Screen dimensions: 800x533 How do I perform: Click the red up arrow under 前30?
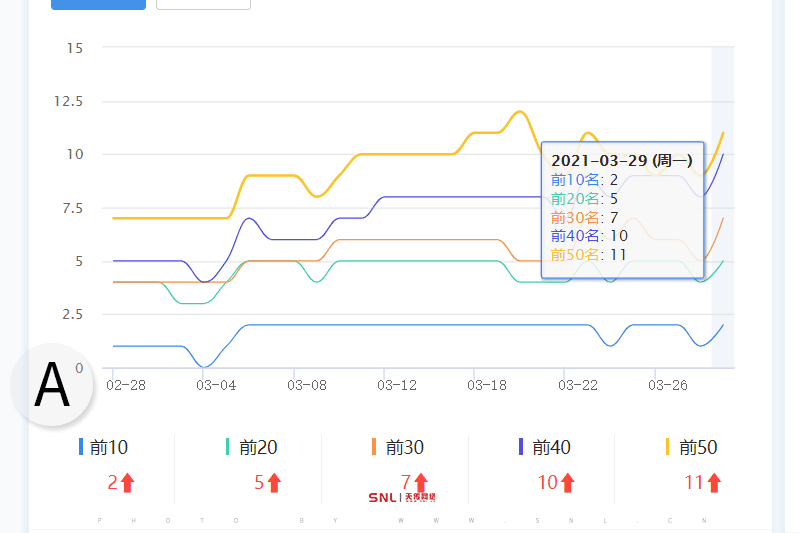pyautogui.click(x=421, y=483)
